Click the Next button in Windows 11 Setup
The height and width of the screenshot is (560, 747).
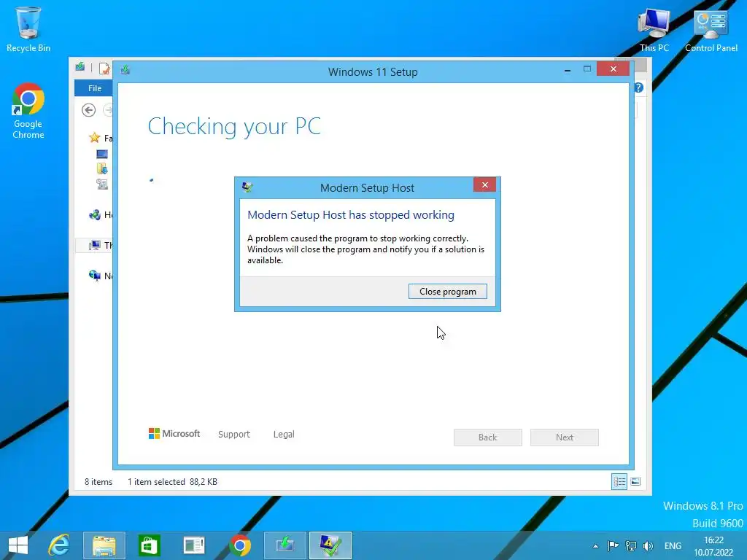tap(565, 437)
